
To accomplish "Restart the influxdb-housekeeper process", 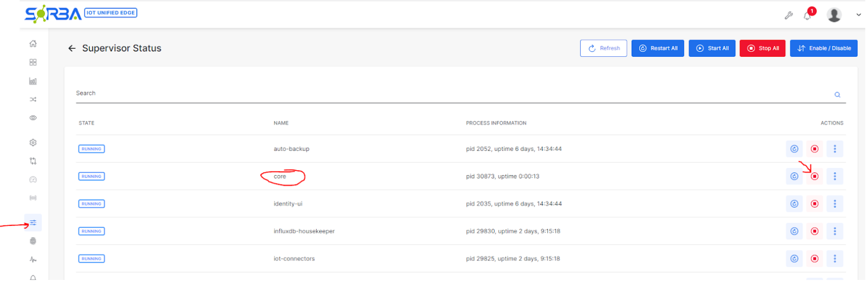I will tap(794, 231).
